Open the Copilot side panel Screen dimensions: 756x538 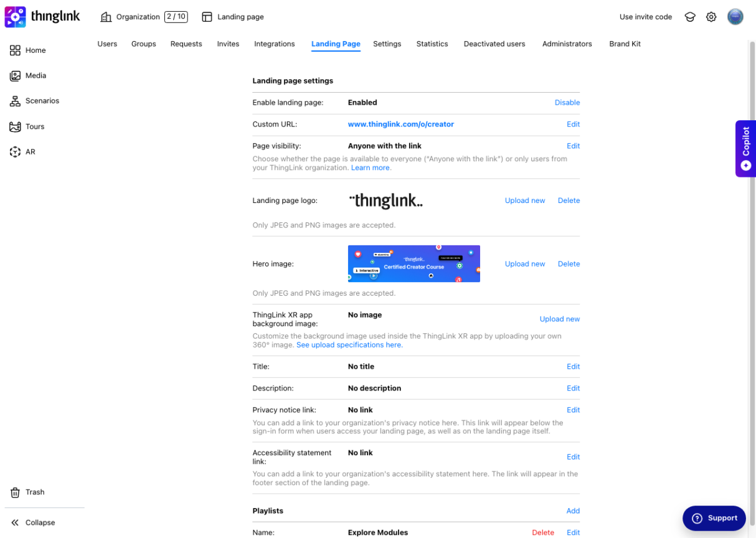[x=745, y=149]
